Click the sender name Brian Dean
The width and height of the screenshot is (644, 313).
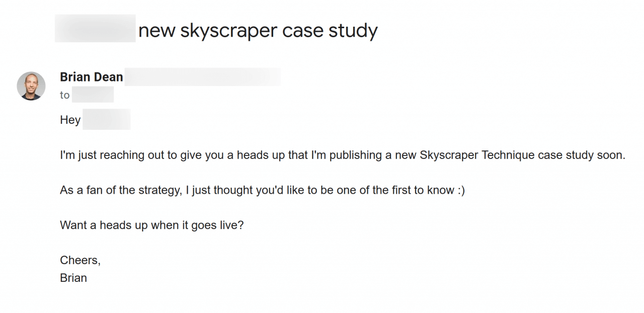(91, 77)
